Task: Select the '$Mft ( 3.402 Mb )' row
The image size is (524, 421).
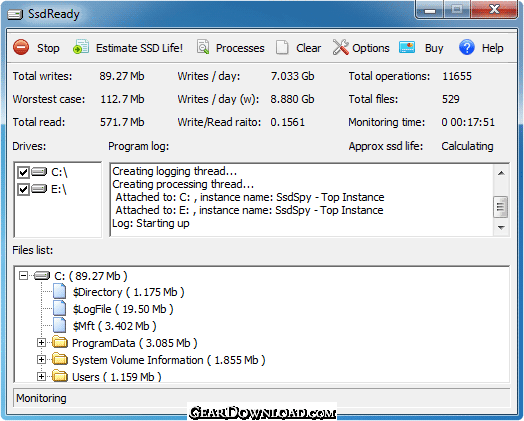Action: click(x=114, y=326)
